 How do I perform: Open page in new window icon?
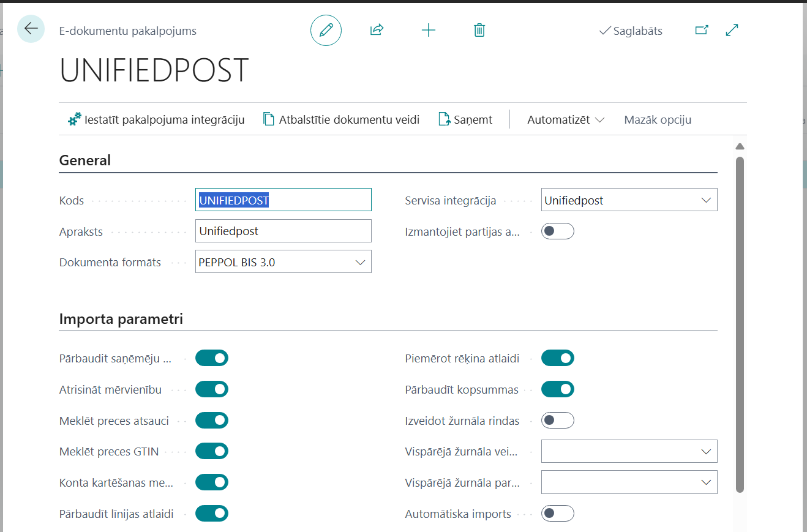[702, 30]
